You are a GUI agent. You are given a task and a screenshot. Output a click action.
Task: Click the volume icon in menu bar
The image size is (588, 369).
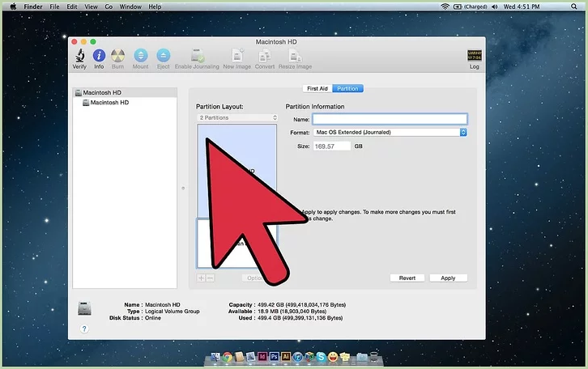495,6
